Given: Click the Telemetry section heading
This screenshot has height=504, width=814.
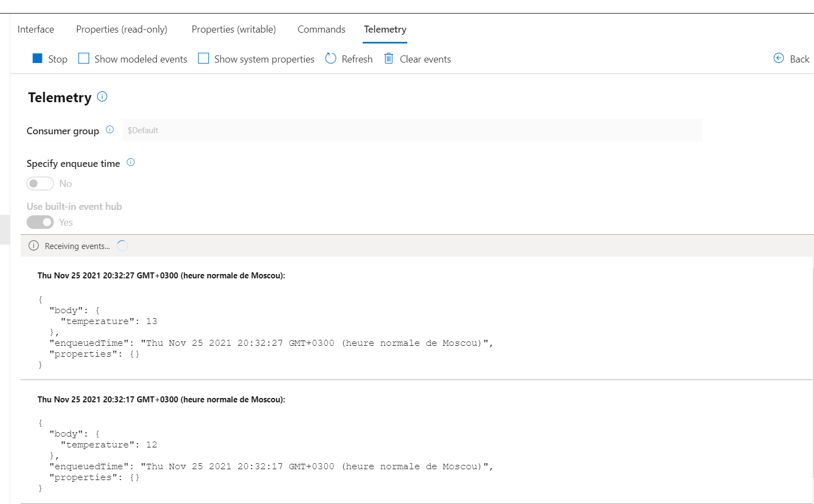Looking at the screenshot, I should [60, 97].
